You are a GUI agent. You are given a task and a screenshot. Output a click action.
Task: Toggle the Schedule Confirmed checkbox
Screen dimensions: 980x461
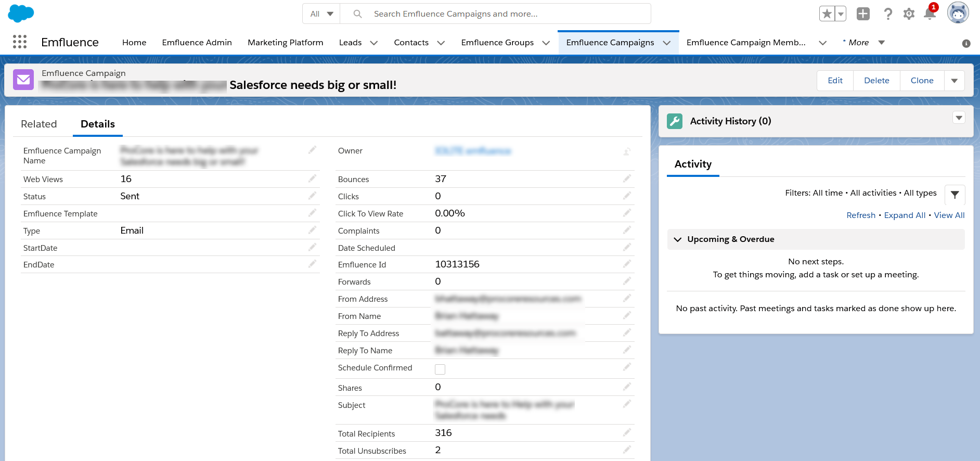click(x=440, y=369)
